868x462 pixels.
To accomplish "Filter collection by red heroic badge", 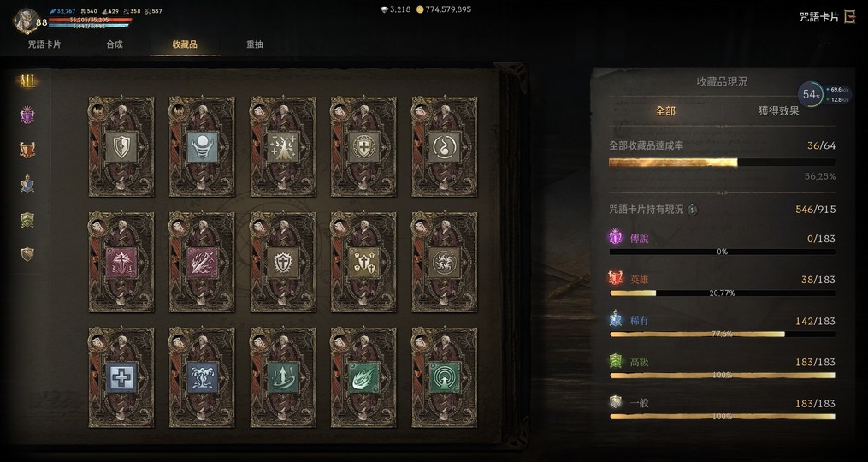I will (27, 150).
